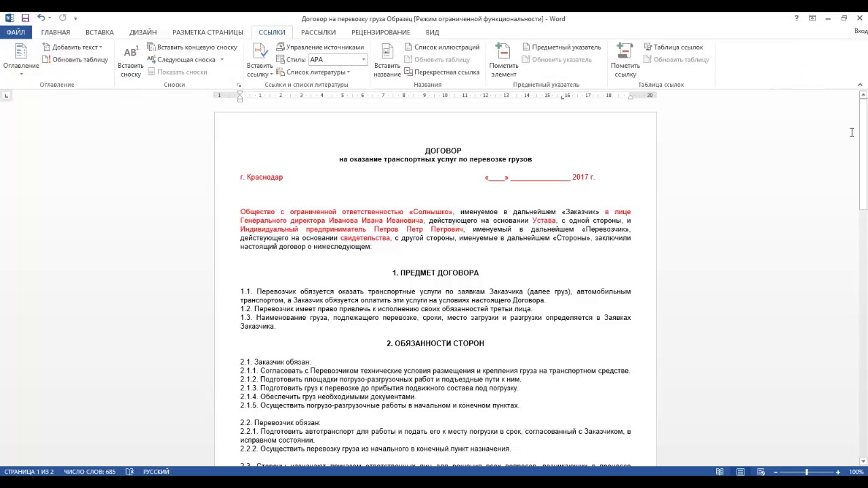This screenshot has height=488, width=868.
Task: Click the Word application icon in title bar
Action: click(9, 18)
